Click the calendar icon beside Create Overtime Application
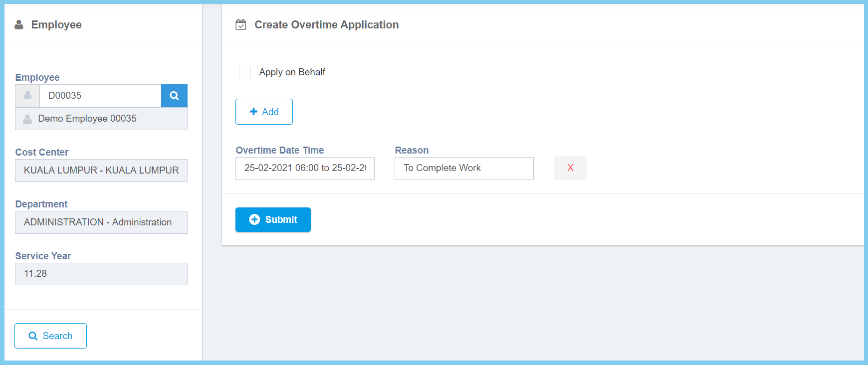Image resolution: width=868 pixels, height=365 pixels. pos(241,24)
